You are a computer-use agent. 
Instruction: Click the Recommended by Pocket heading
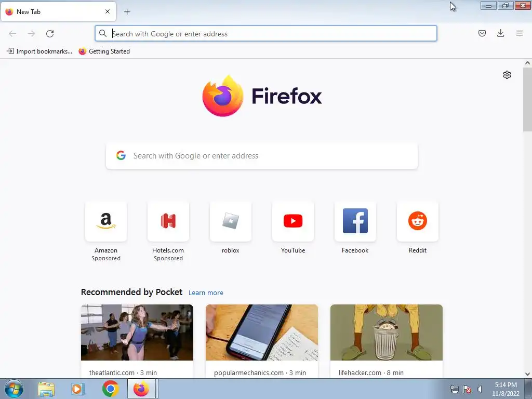[131, 292]
